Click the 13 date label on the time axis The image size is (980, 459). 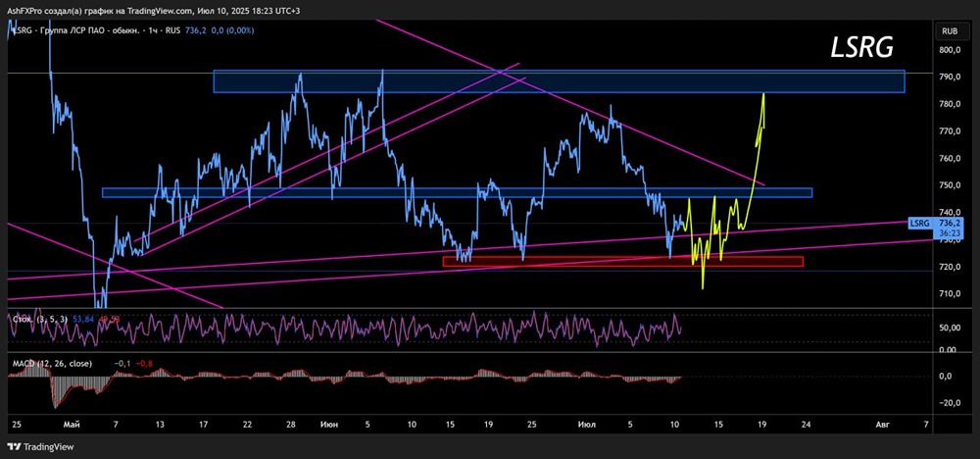pos(160,426)
